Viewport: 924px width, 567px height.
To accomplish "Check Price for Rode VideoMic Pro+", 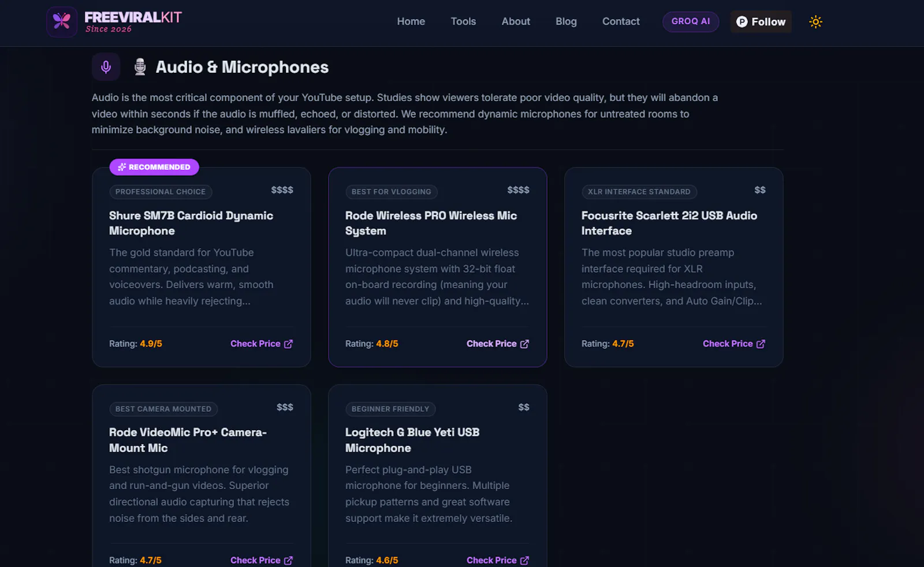I will coord(262,561).
